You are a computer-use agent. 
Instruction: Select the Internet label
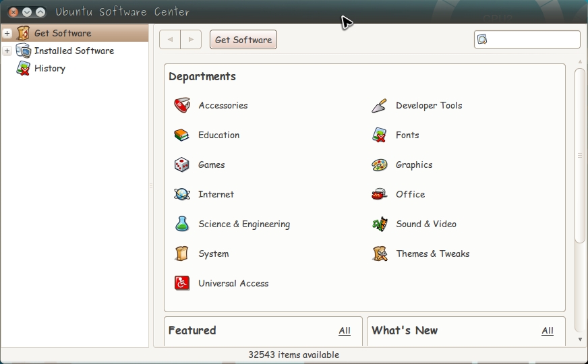(216, 194)
